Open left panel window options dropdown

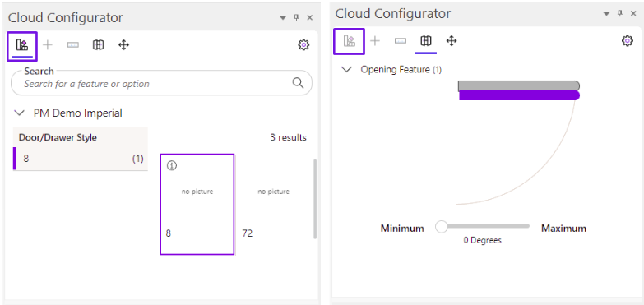283,18
